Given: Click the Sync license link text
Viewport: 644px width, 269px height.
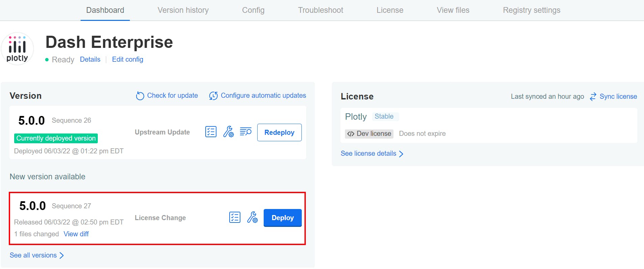Looking at the screenshot, I should click(x=618, y=96).
